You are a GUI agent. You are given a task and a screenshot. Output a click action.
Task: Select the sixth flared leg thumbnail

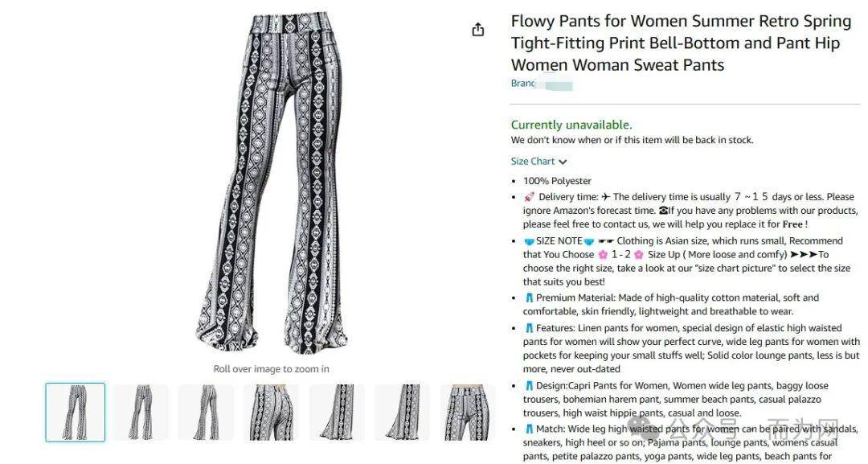tap(402, 413)
